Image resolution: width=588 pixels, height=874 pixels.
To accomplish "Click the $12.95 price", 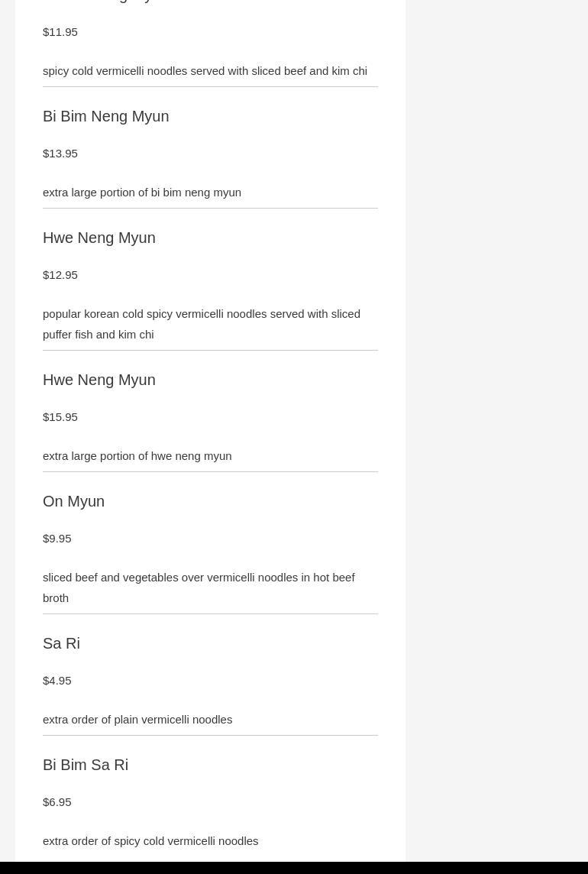I will click(60, 275).
